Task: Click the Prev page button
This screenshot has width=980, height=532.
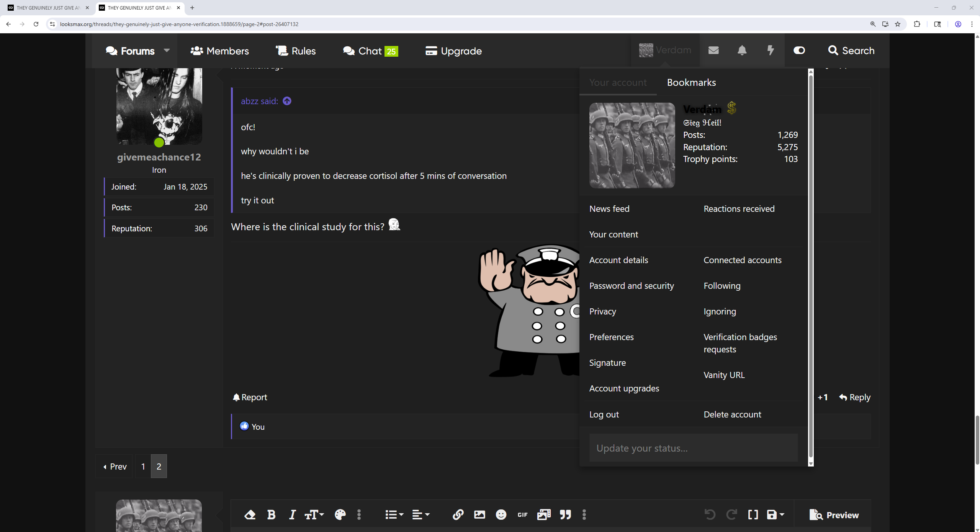Action: tap(115, 466)
